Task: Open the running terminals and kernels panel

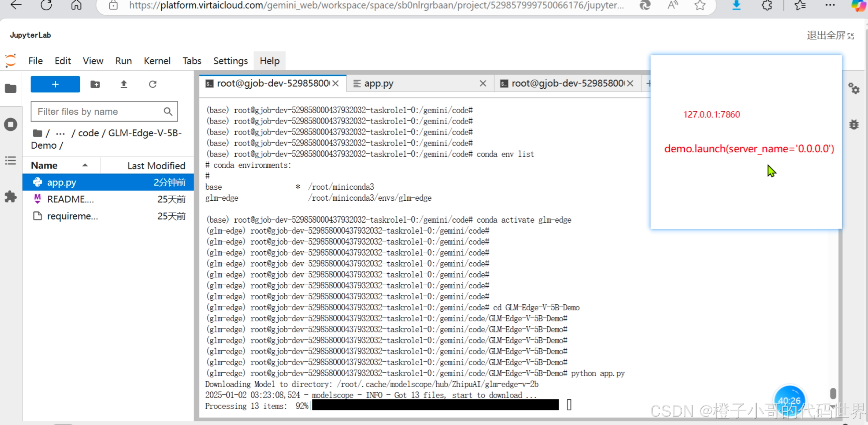Action: pos(11,124)
